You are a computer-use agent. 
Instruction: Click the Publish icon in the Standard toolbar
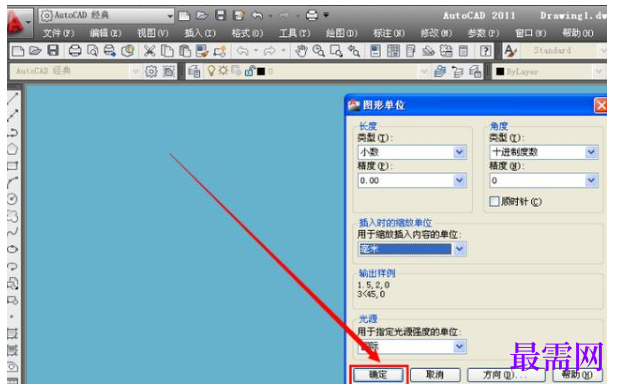click(x=110, y=51)
